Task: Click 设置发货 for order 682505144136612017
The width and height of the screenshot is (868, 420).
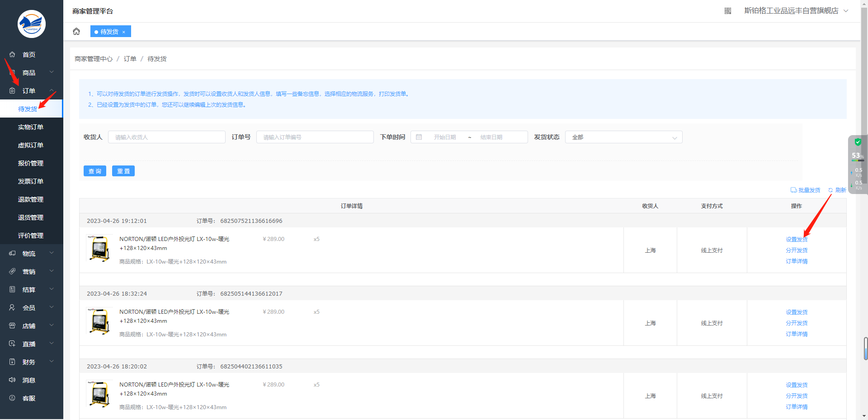Action: pyautogui.click(x=797, y=312)
